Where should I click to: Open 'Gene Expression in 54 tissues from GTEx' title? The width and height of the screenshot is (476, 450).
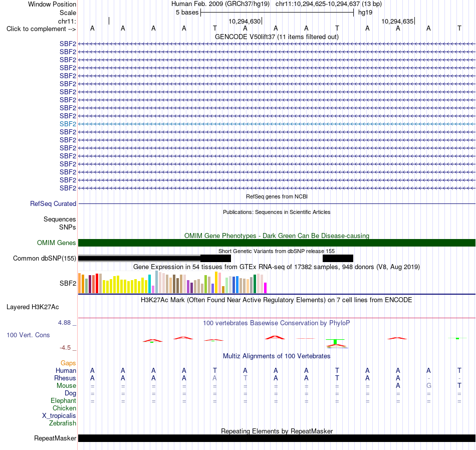277,267
